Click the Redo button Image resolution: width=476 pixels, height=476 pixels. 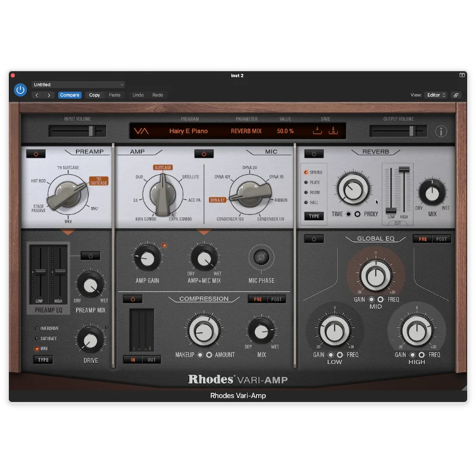click(x=158, y=95)
